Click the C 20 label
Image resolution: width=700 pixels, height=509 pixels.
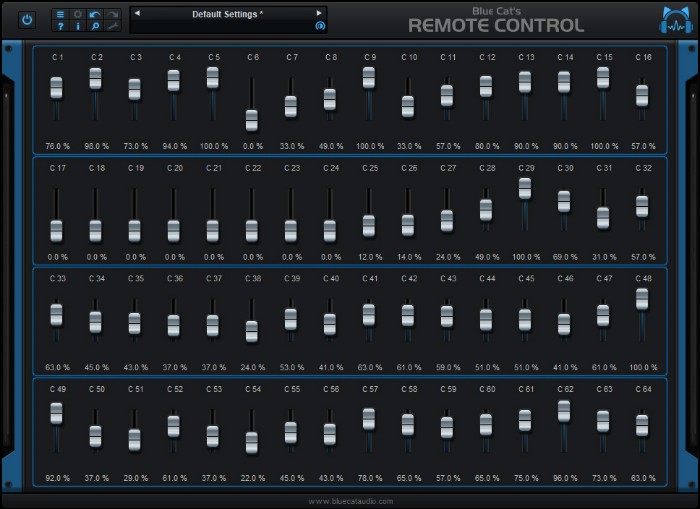coord(175,168)
